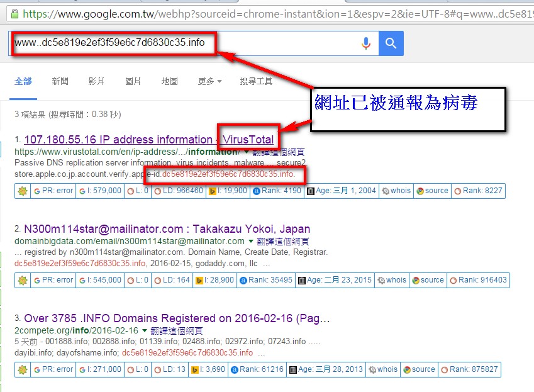Click the browser address bar URL

coord(277,14)
